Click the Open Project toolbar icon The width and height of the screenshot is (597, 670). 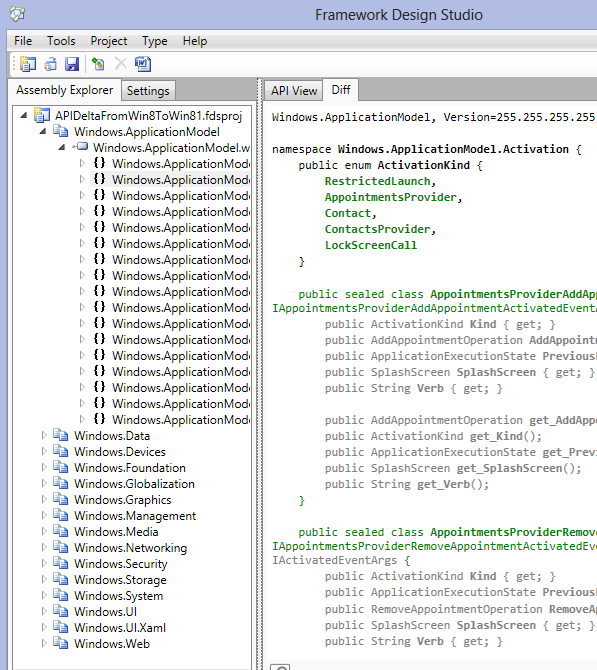point(50,64)
